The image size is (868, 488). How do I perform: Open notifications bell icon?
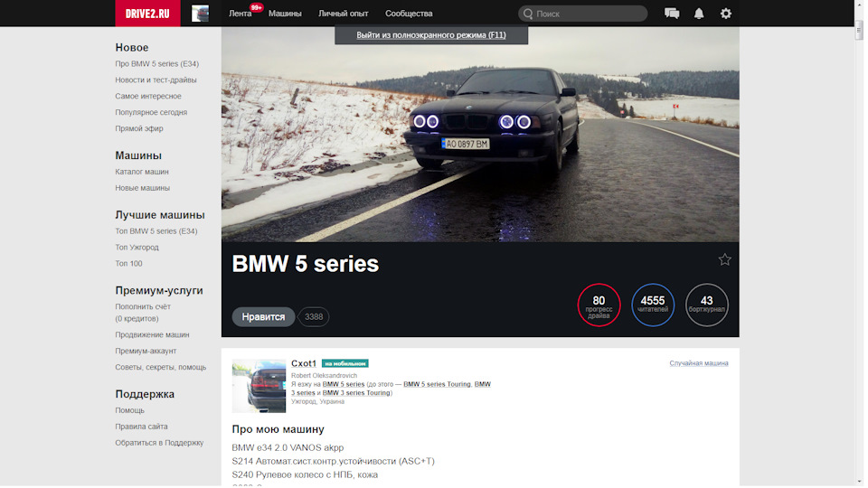coord(699,14)
